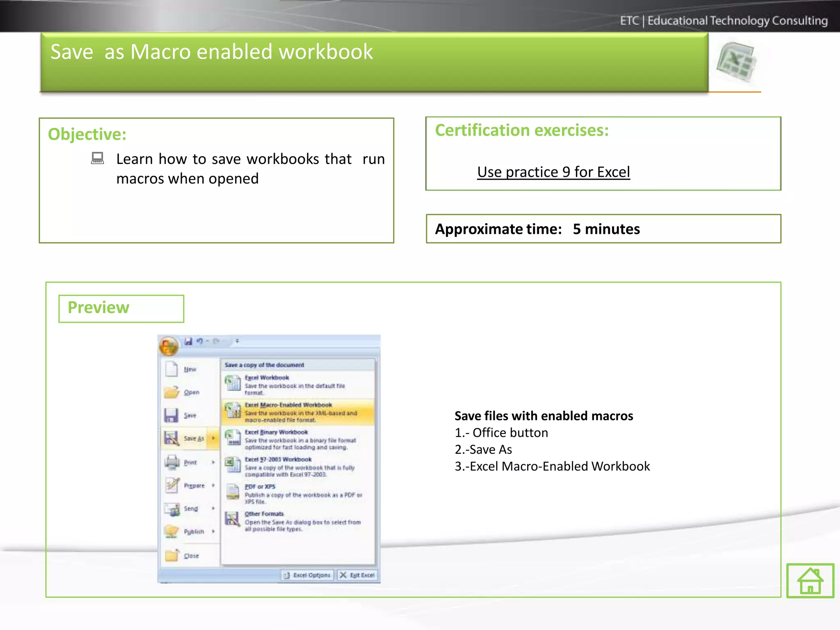The width and height of the screenshot is (840, 630).
Task: Click the Excel logo beside slide title
Action: pyautogui.click(x=736, y=62)
